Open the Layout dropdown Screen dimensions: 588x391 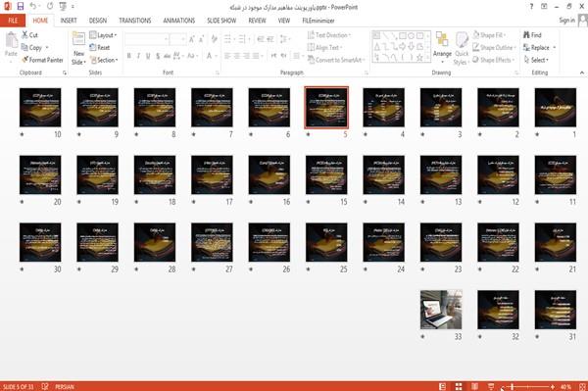[x=103, y=35]
